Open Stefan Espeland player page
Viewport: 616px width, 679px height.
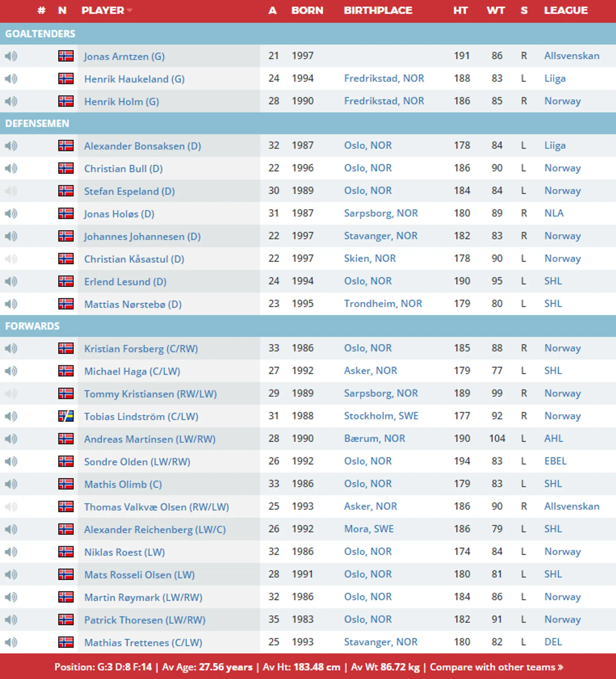click(x=129, y=191)
